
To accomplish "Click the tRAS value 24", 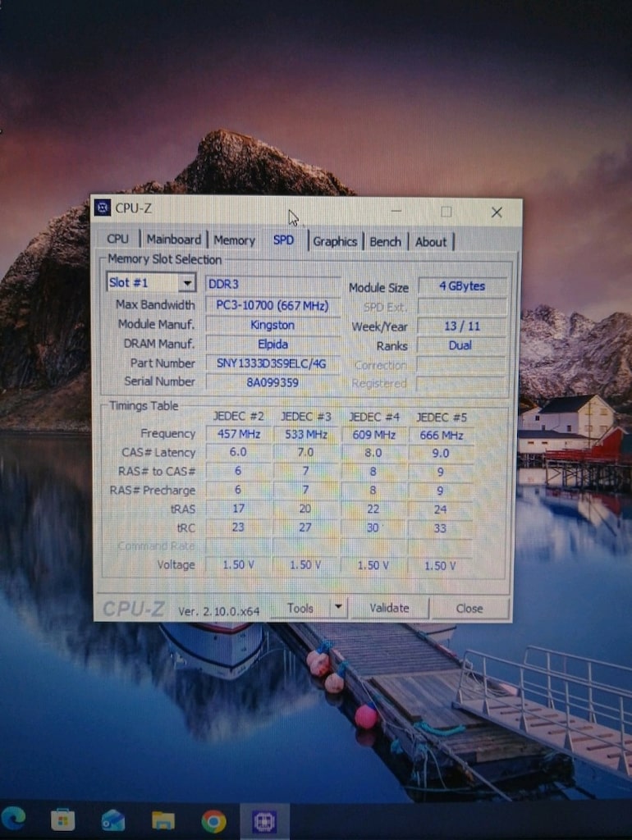I will pos(440,509).
